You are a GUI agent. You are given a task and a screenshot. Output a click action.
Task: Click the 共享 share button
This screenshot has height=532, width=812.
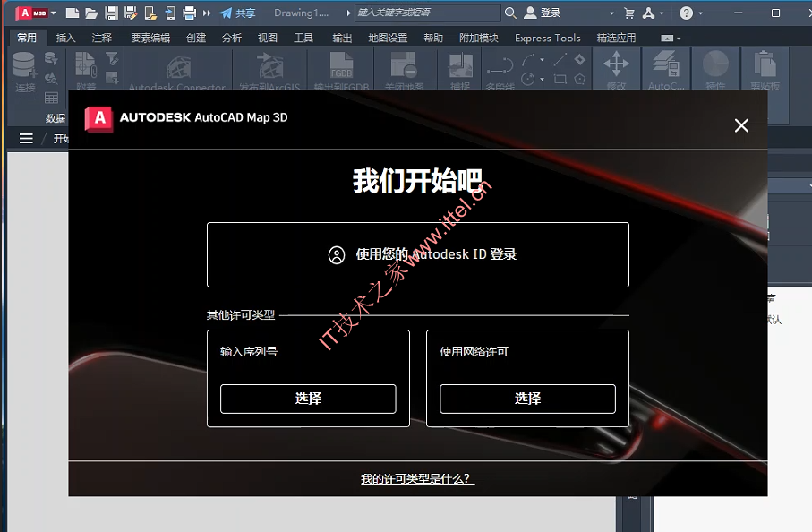(x=238, y=13)
